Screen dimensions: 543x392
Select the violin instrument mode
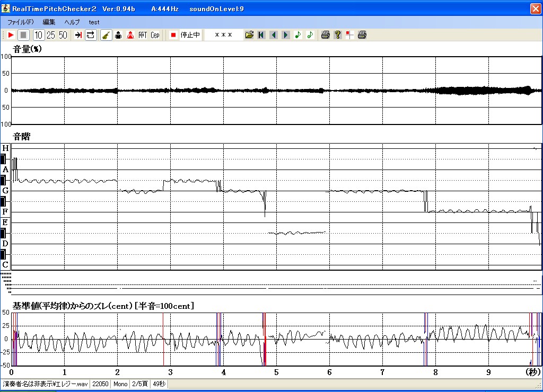106,35
